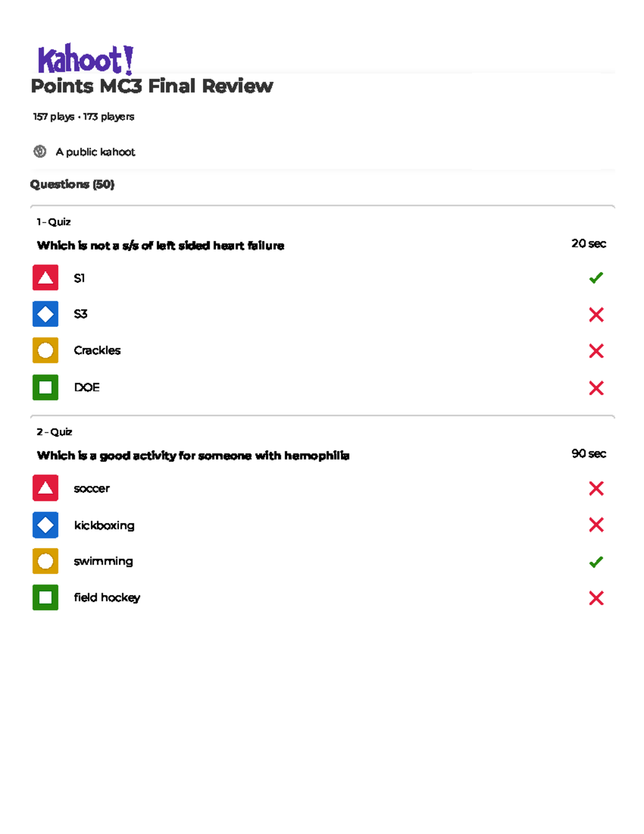644x834 pixels.
Task: Click the 90 sec timer label
Action: click(x=589, y=454)
